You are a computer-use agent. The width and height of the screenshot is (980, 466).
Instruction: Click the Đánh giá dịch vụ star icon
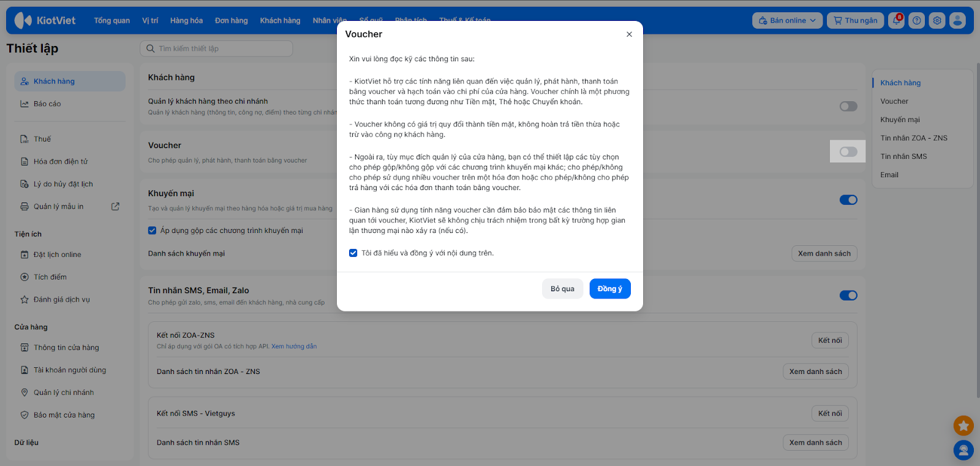tap(24, 300)
